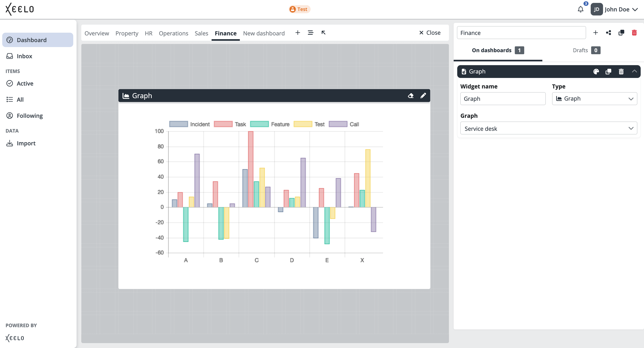Click the arrow icon next to dashboard tabs
Screen dimensions: 644x348
pyautogui.click(x=323, y=33)
